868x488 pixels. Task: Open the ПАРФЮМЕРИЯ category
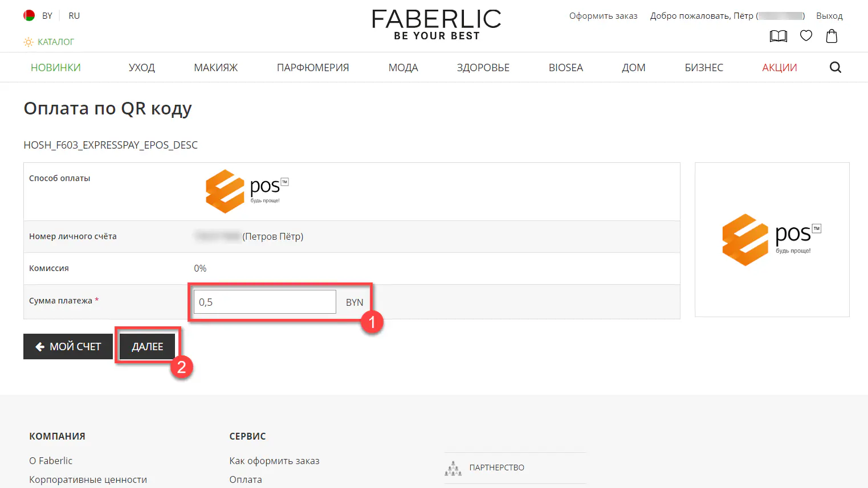point(313,68)
